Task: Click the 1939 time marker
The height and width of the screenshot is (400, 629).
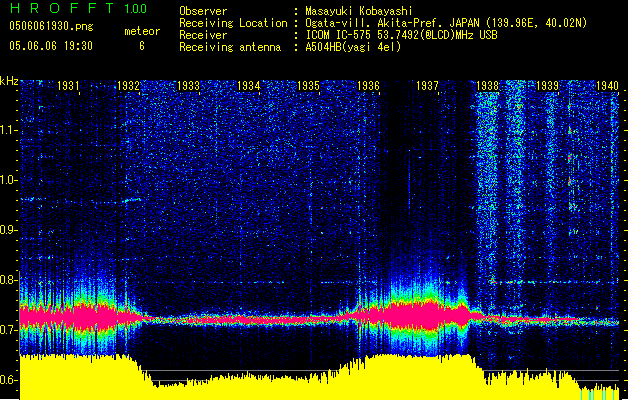Action: 548,86
